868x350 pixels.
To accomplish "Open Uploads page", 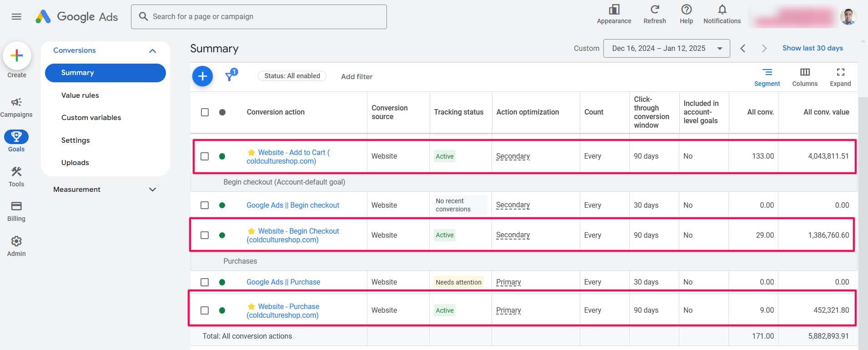I will coord(75,163).
